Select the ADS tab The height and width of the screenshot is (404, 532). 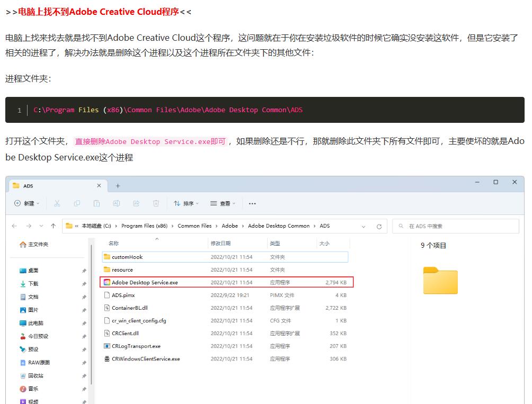(x=53, y=186)
